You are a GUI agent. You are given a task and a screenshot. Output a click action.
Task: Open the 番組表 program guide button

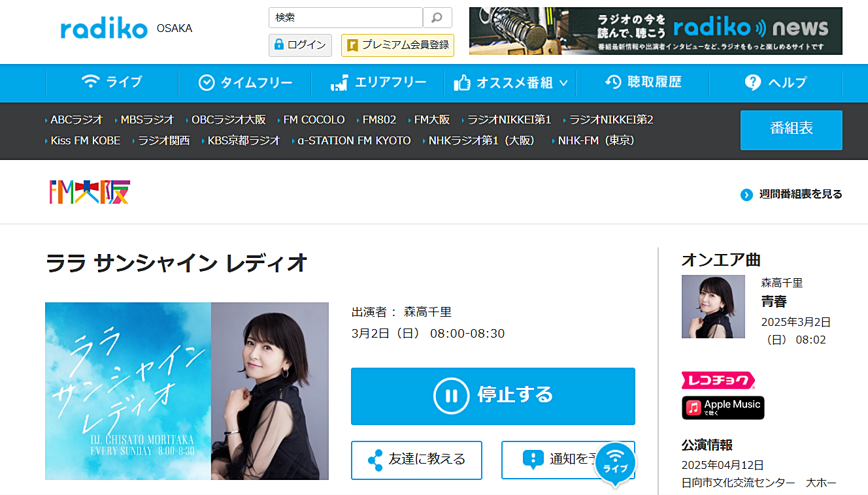pyautogui.click(x=792, y=130)
